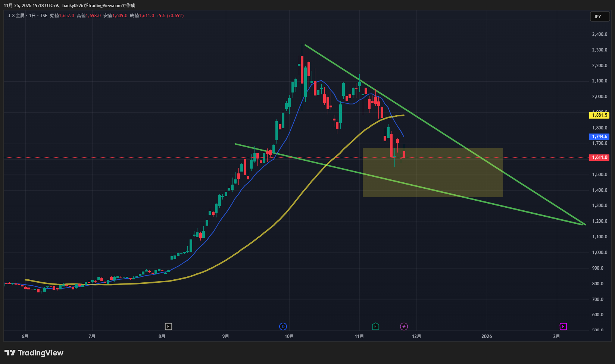This screenshot has height=364, width=615.
Task: Click the red 1,611.0 current price label
Action: pyautogui.click(x=600, y=157)
